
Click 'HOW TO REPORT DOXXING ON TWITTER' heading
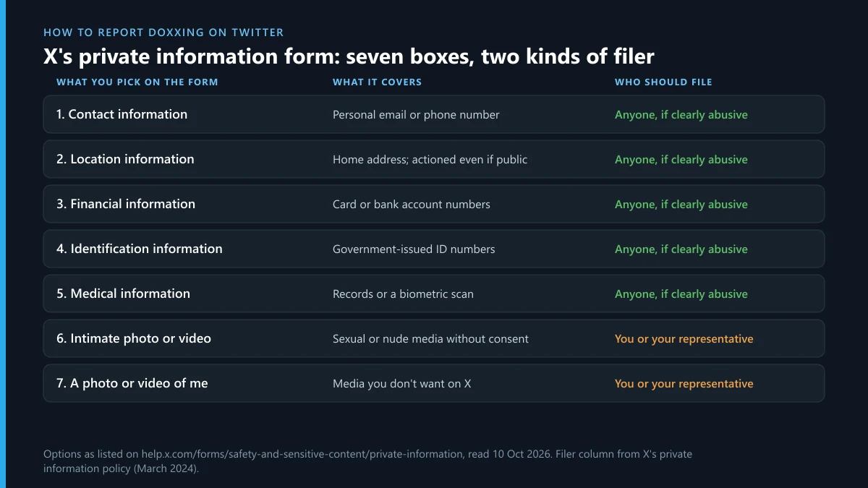tap(163, 33)
